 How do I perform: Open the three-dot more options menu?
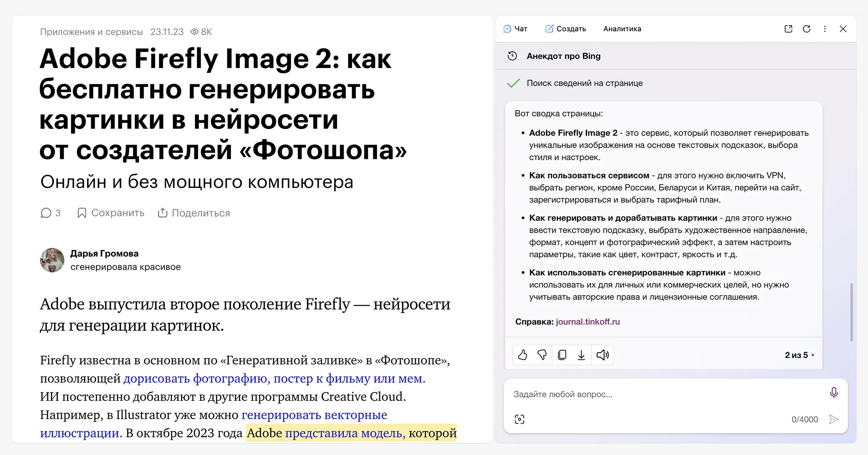point(825,29)
